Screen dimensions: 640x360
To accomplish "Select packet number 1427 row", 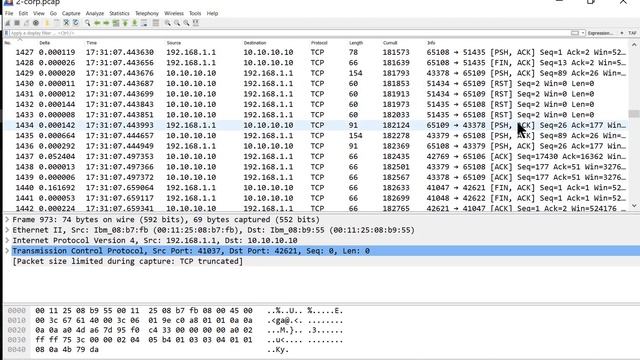I will pos(316,52).
